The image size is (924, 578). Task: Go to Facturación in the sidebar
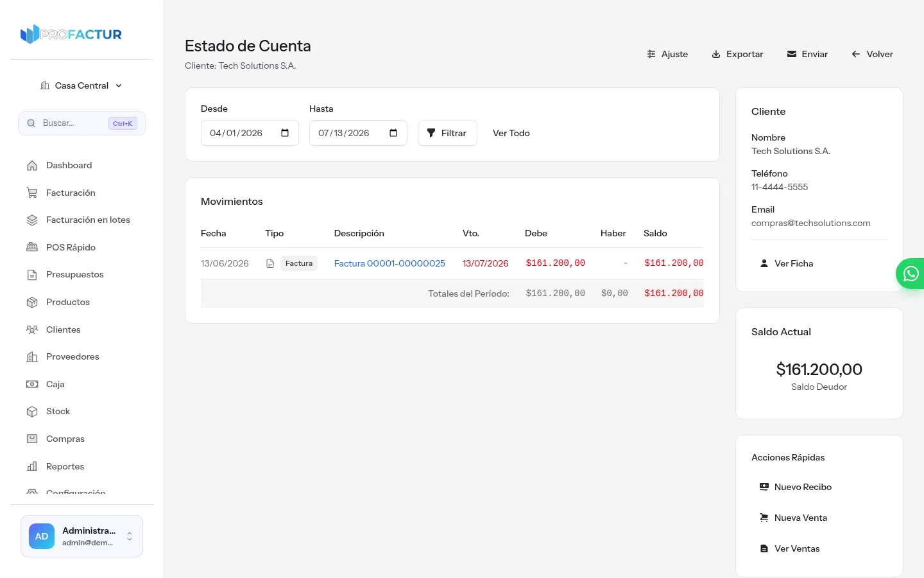pos(71,193)
